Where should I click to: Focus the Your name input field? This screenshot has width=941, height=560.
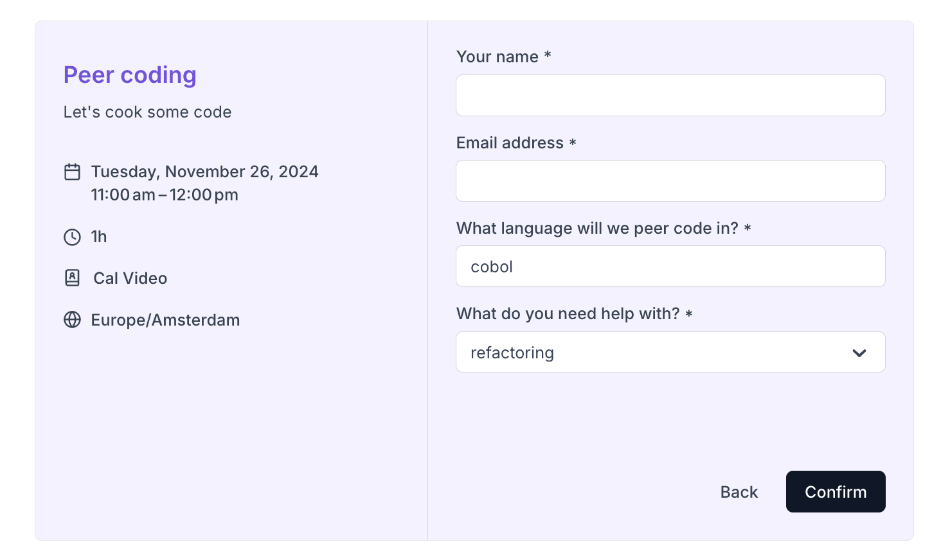[x=670, y=96]
